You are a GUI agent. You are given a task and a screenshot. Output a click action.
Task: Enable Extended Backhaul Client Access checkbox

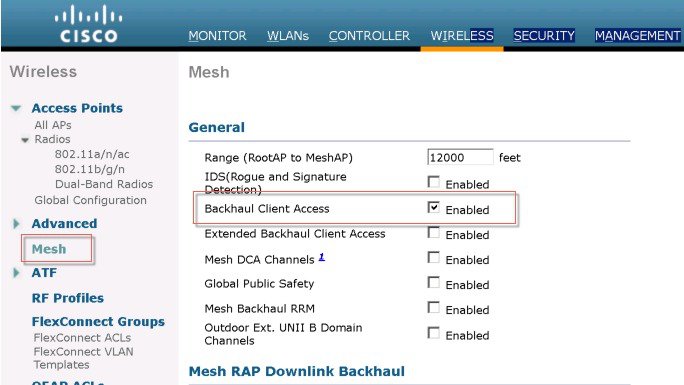pyautogui.click(x=433, y=232)
